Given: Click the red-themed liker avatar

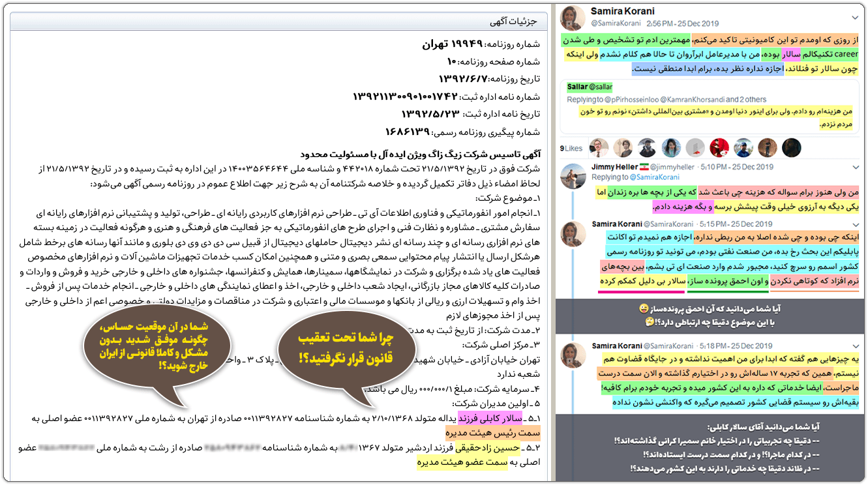Looking at the screenshot, I should [x=719, y=148].
